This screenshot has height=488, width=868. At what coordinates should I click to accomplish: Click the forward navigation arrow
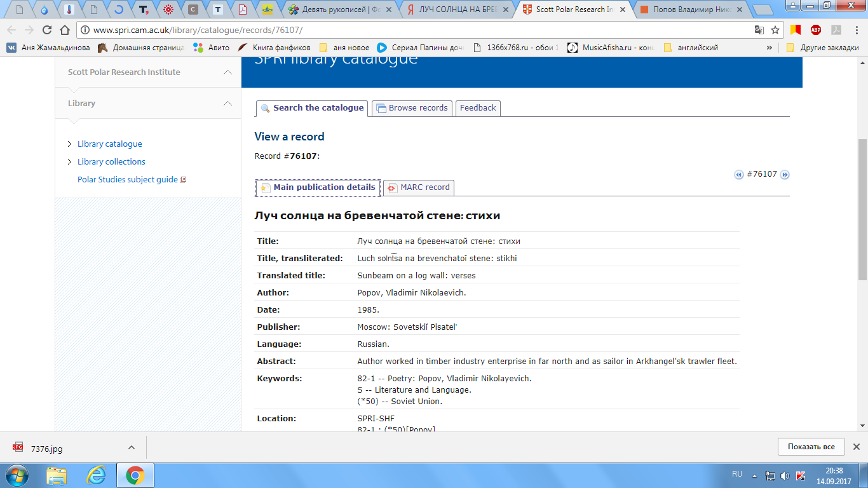29,30
